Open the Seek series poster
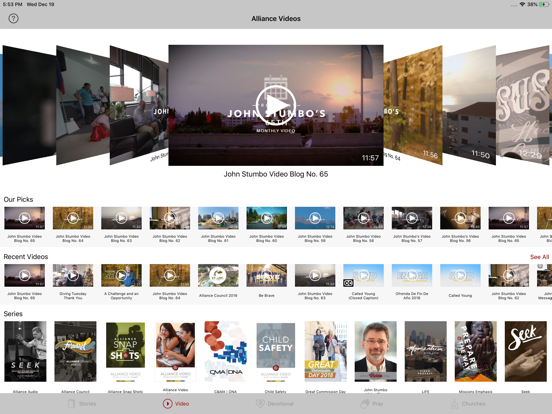 (x=526, y=351)
